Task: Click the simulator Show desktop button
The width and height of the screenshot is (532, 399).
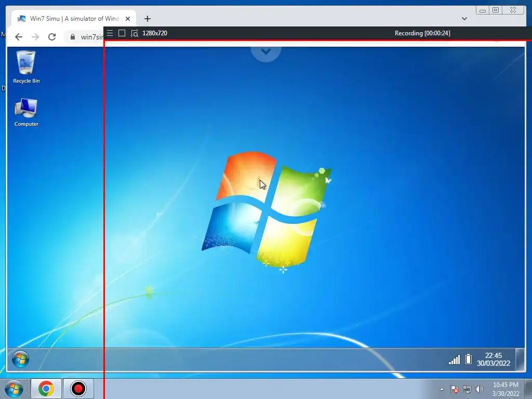Action: pos(520,360)
